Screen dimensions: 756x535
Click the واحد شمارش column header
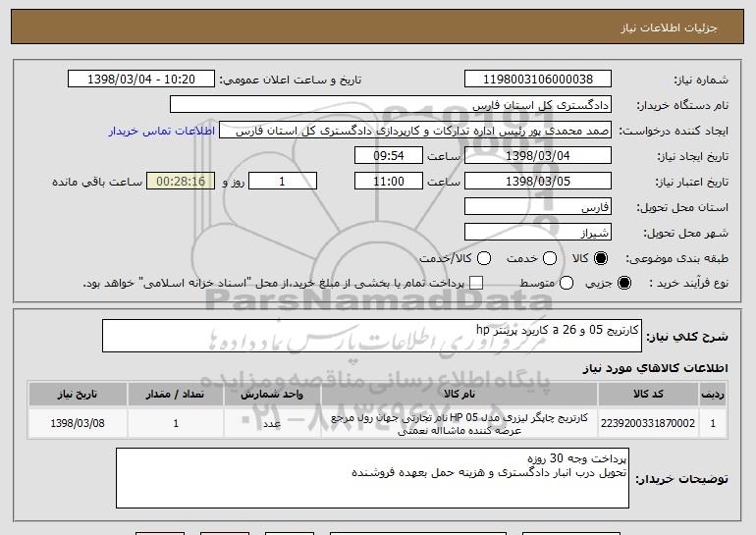[272, 395]
